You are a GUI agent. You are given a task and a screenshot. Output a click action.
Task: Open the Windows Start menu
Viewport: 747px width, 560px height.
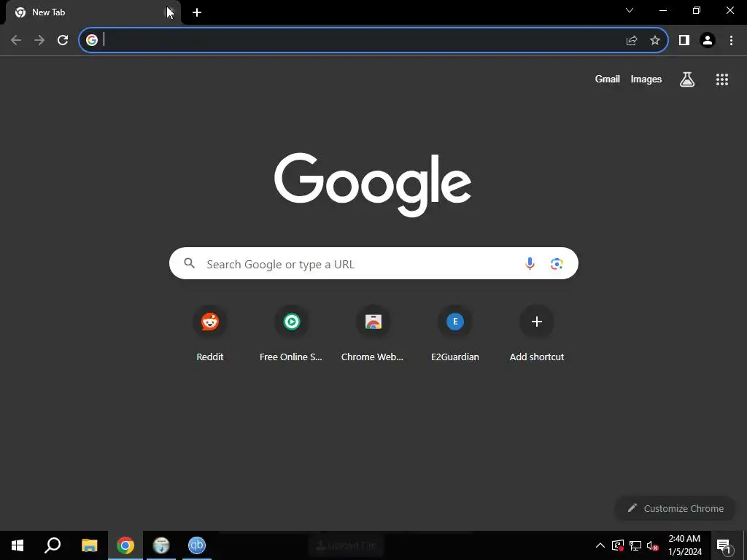tap(18, 545)
